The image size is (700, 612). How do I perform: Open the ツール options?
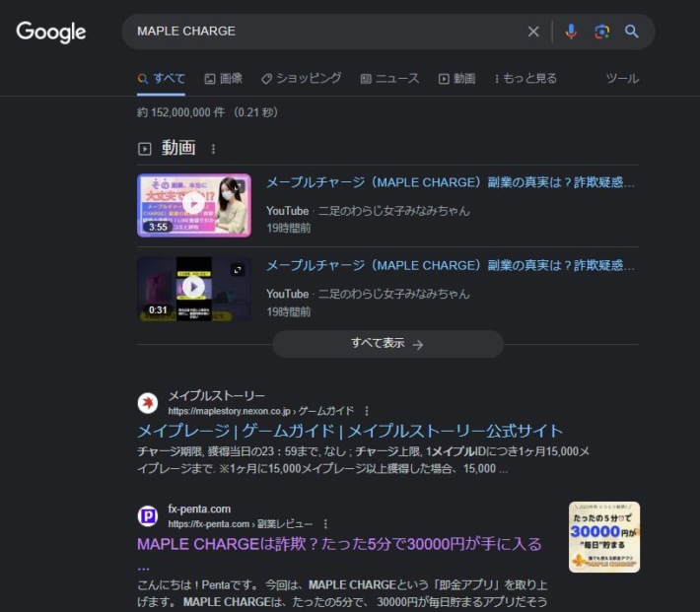point(622,79)
